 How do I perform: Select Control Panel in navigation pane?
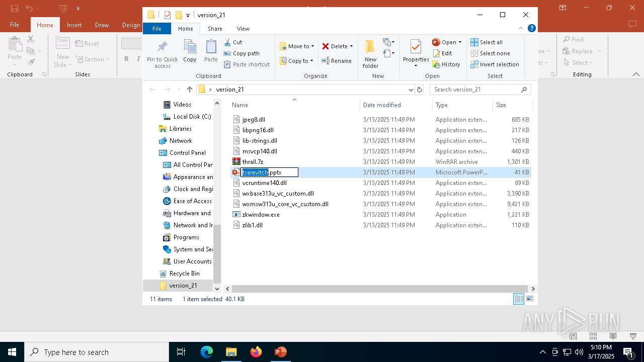182,153
